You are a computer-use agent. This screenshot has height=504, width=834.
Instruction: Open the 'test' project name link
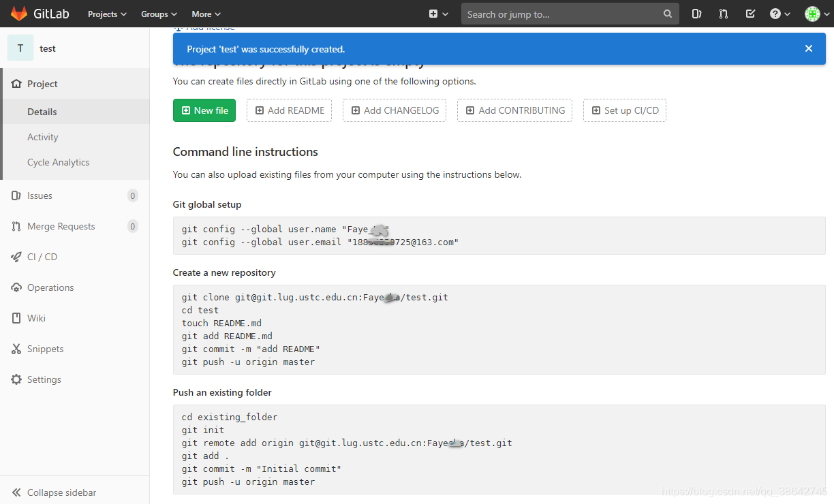pyautogui.click(x=48, y=48)
